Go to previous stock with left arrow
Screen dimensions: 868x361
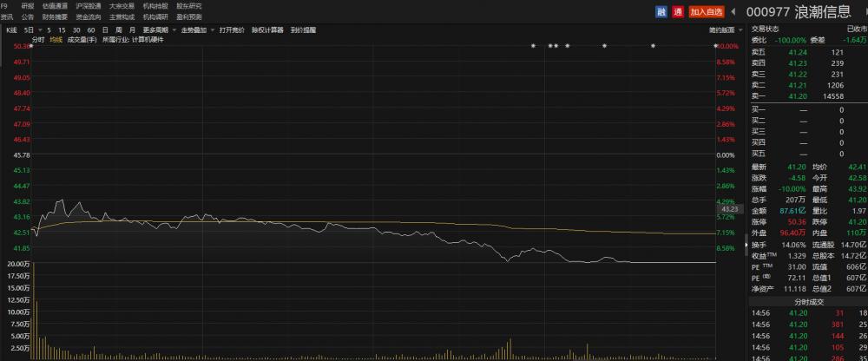(x=733, y=11)
